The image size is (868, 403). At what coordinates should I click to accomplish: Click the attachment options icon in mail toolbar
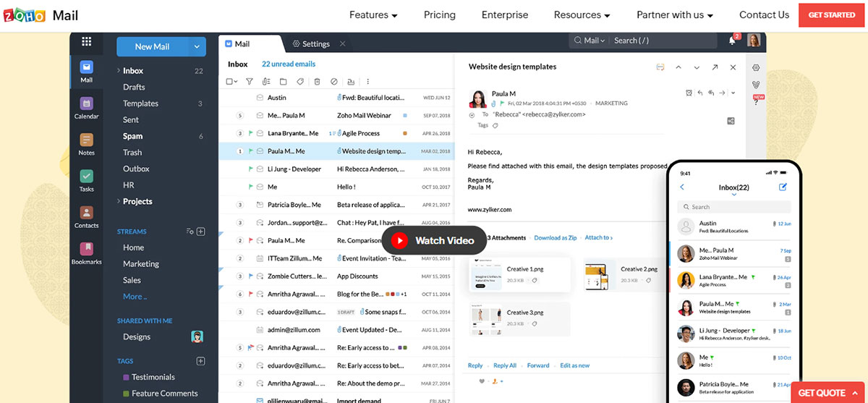pos(266,82)
